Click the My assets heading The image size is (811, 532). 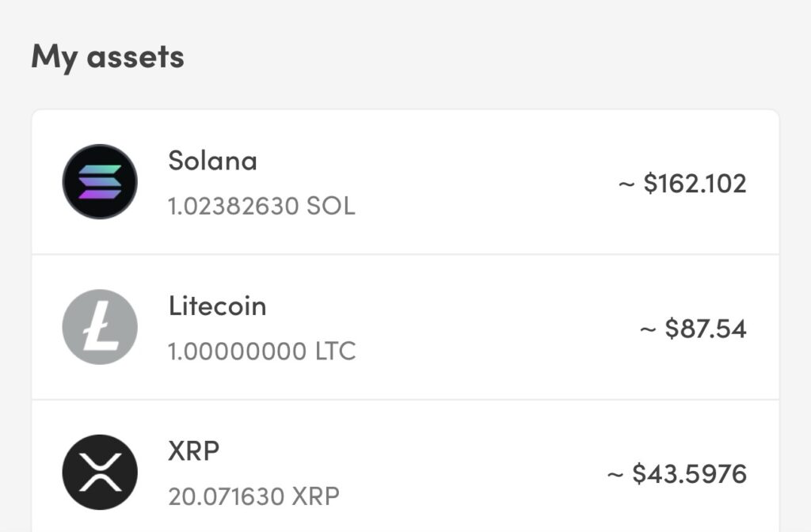(108, 57)
